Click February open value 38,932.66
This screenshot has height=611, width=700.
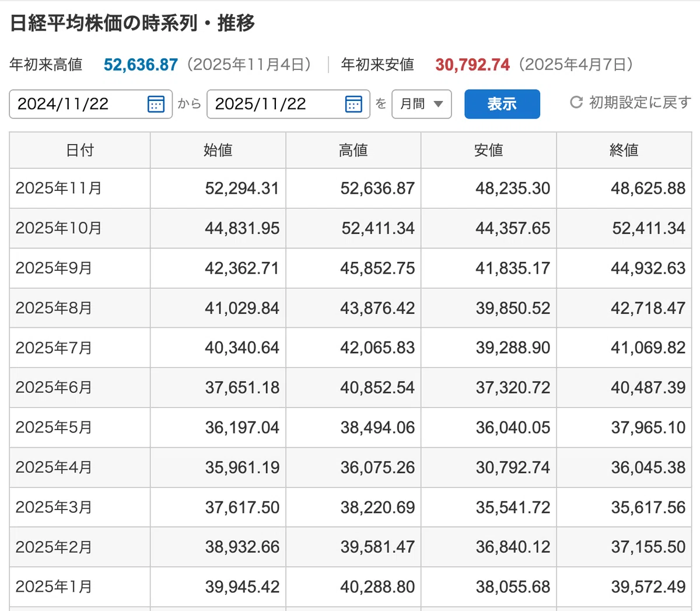click(242, 547)
